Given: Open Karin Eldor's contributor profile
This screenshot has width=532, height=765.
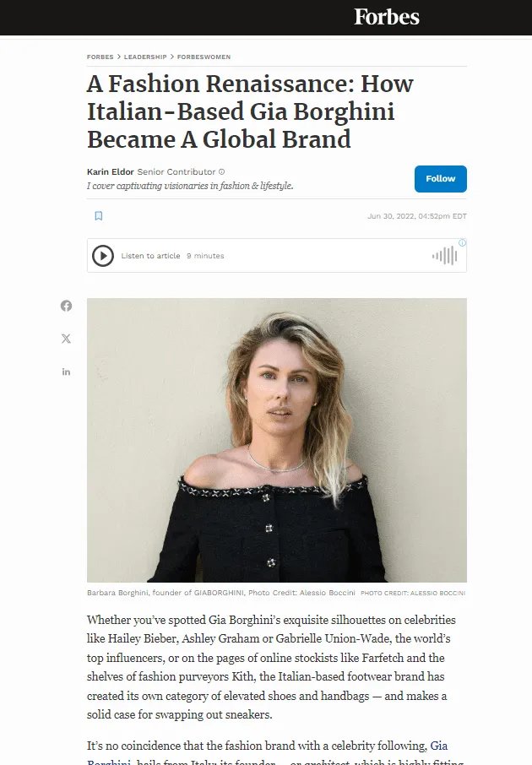Looking at the screenshot, I should [111, 171].
